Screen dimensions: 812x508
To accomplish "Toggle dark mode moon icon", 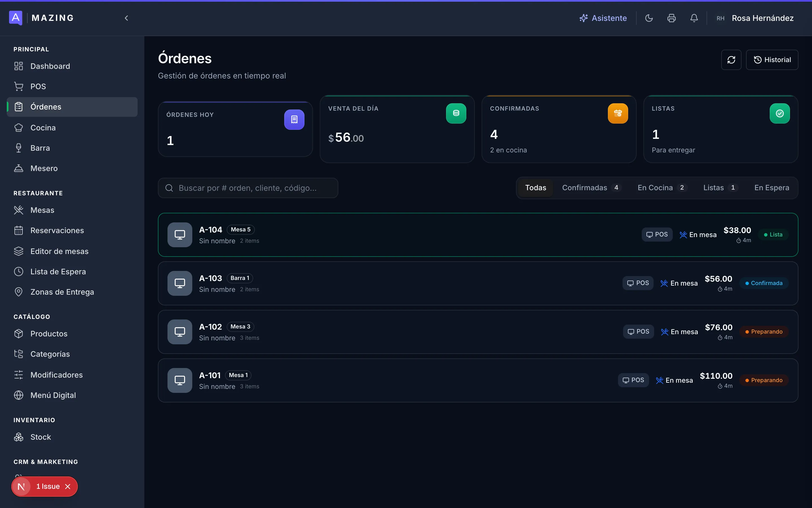I will point(649,18).
